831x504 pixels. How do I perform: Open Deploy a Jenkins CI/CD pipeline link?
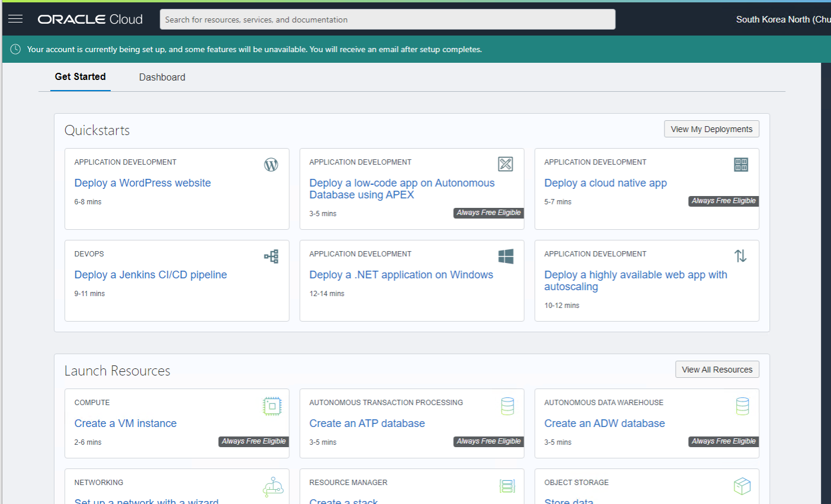(x=150, y=275)
